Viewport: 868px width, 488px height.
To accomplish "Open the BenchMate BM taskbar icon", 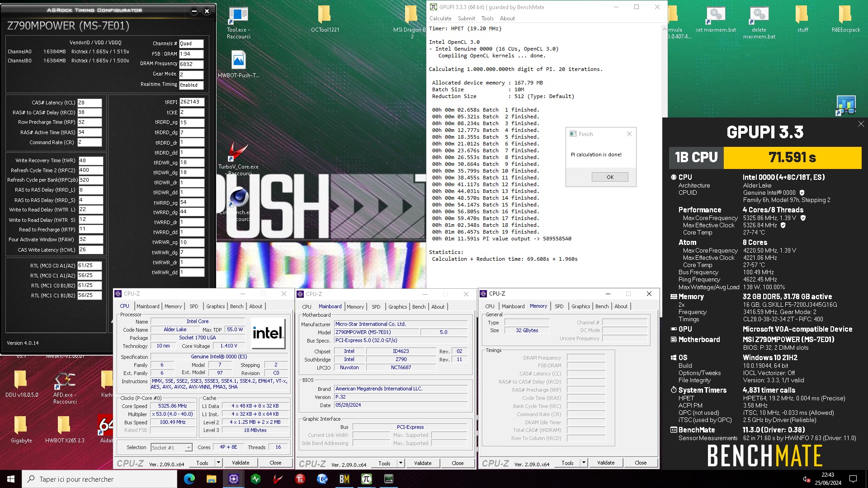I will [344, 479].
